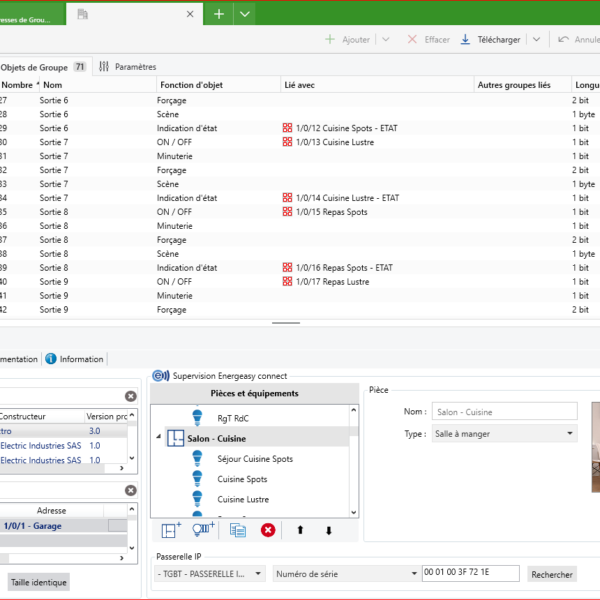This screenshot has height=600, width=600.
Task: Open the room Type dropdown
Action: point(570,434)
